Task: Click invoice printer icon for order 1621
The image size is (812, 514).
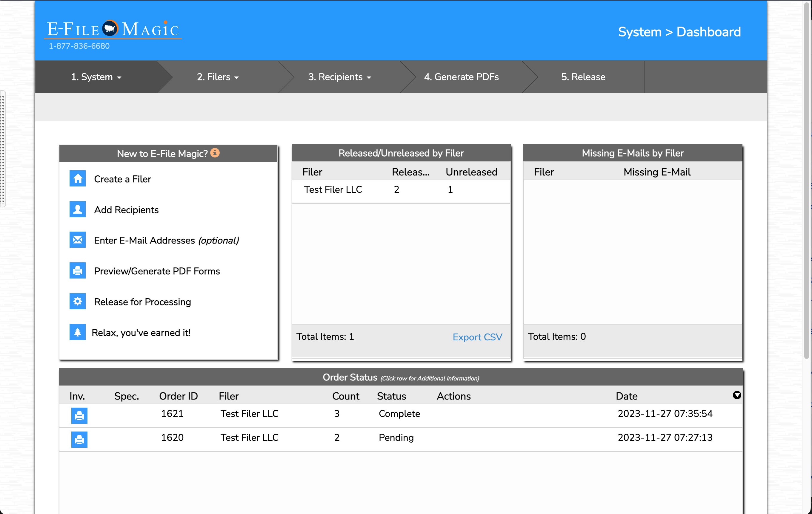Action: [79, 415]
